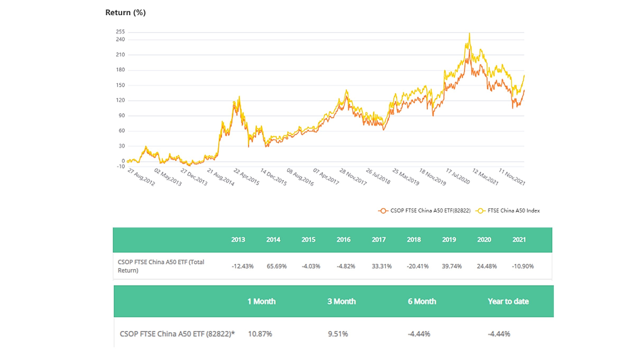The image size is (644, 353).
Task: Click the 11 Nov,2021 x-axis date label
Action: click(x=512, y=177)
